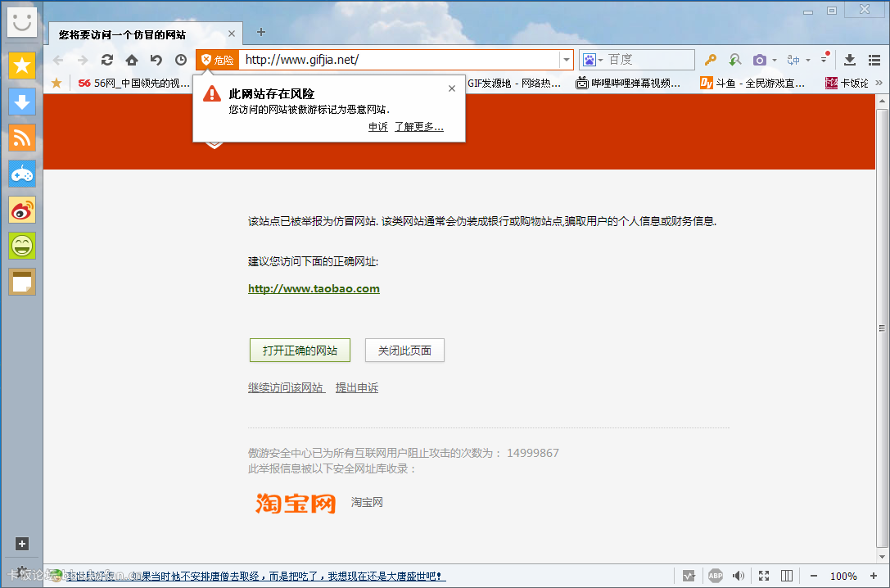
Task: Open the 56网 bookmark
Action: 134,84
